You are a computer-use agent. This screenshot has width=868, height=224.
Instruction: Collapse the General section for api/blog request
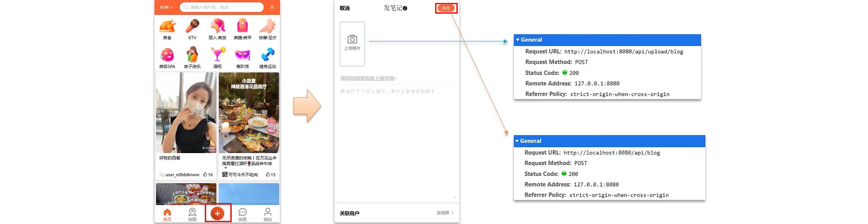[517, 141]
